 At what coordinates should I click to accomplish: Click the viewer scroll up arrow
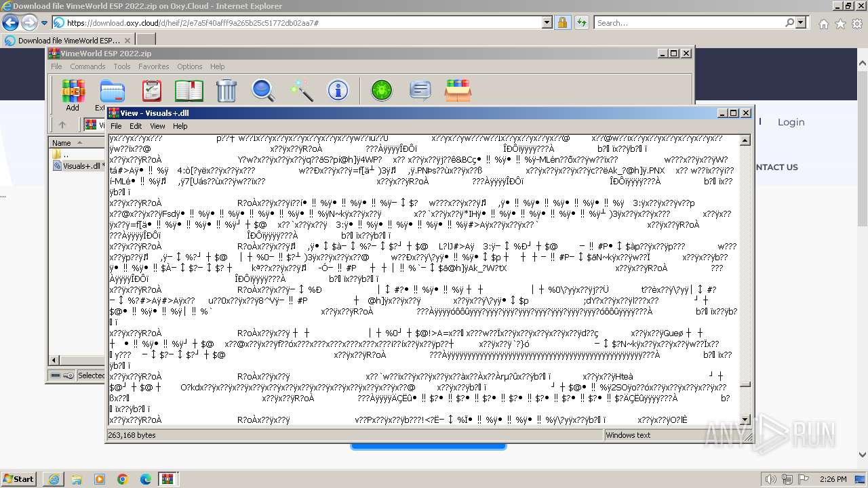click(745, 140)
